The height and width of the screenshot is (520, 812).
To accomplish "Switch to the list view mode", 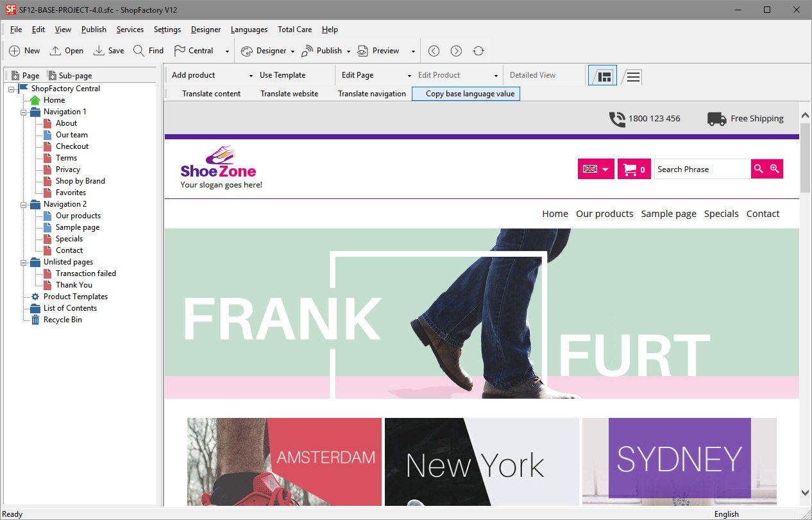I will click(633, 76).
